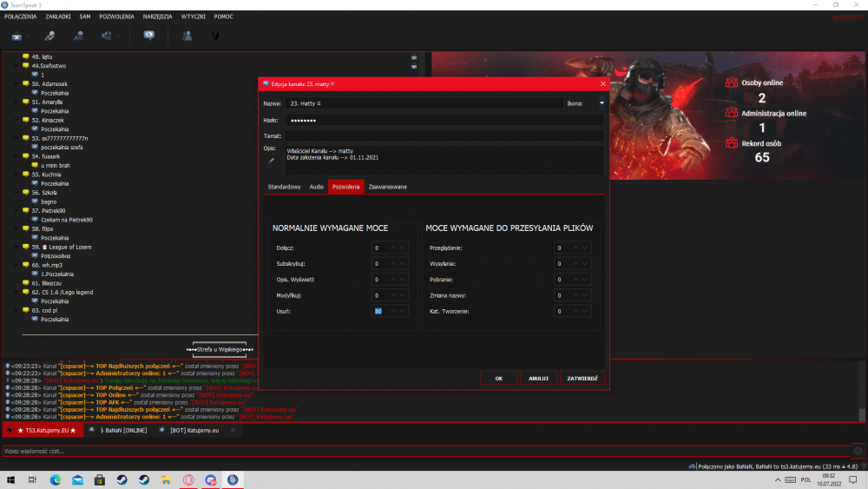868x489 pixels.
Task: Open the SAM menu
Action: 85,17
